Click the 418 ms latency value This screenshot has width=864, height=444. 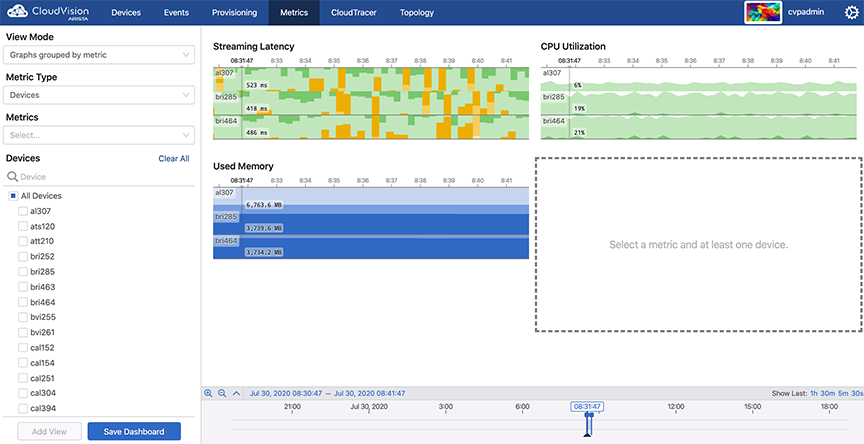coord(256,109)
